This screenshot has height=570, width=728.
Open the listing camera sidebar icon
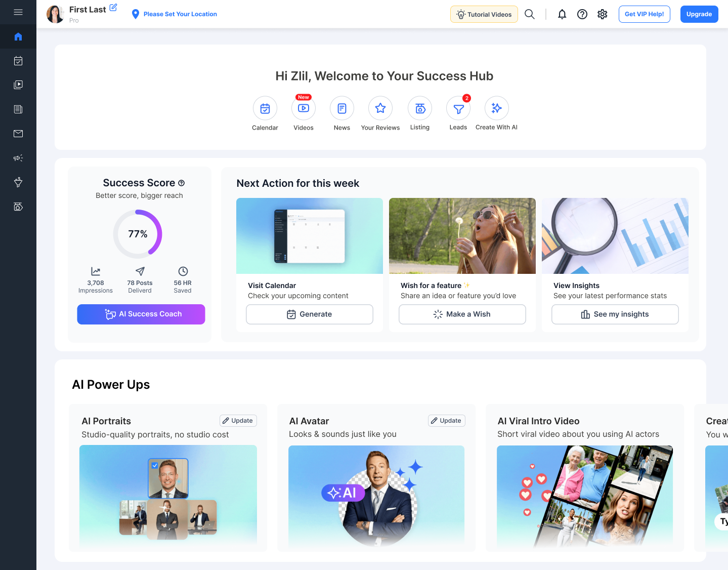[x=18, y=207]
